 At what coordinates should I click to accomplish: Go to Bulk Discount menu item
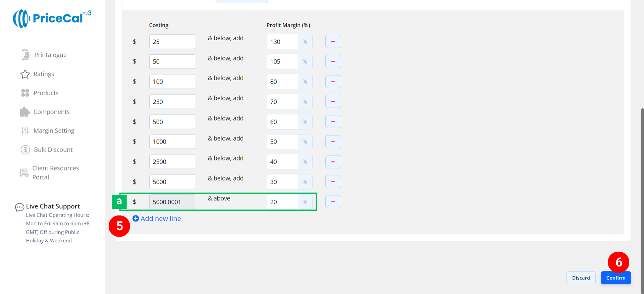tap(53, 150)
